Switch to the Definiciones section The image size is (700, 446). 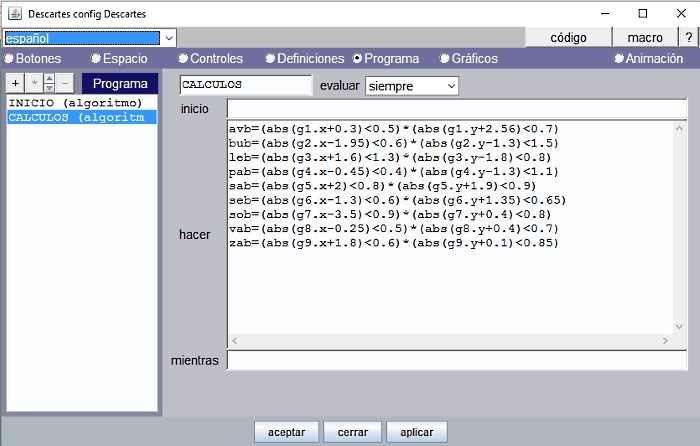click(305, 58)
